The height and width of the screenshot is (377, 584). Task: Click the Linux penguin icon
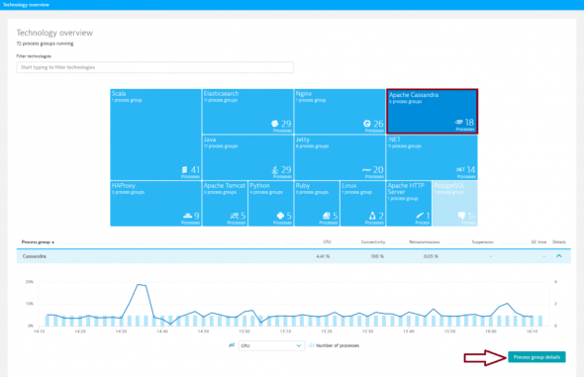[x=372, y=215]
